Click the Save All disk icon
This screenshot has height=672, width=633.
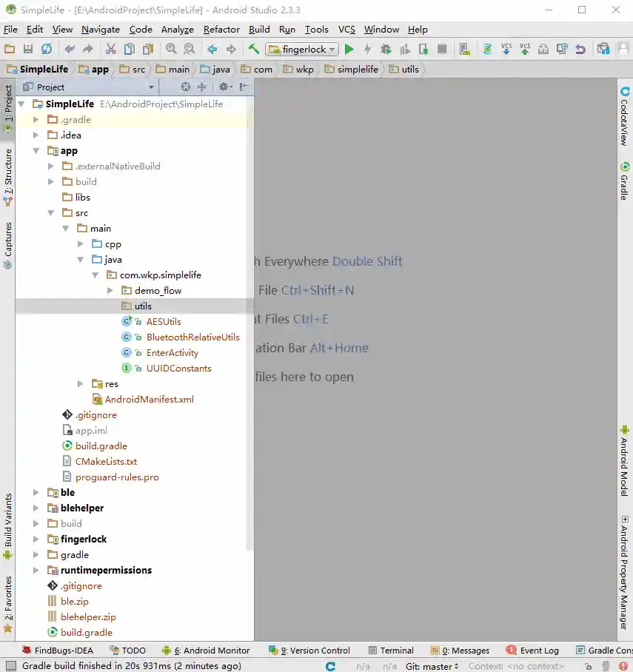(x=28, y=50)
